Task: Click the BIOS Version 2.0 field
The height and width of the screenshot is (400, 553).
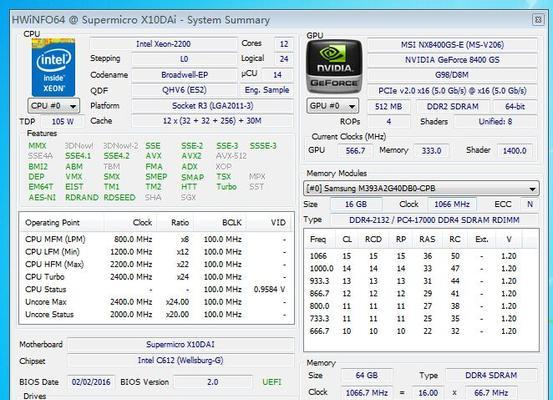Action: (213, 382)
